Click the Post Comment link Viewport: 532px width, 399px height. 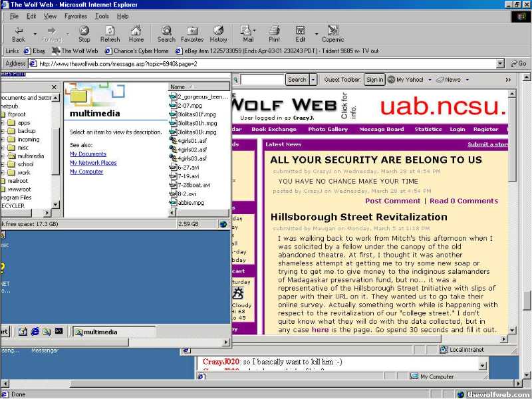[x=392, y=201]
